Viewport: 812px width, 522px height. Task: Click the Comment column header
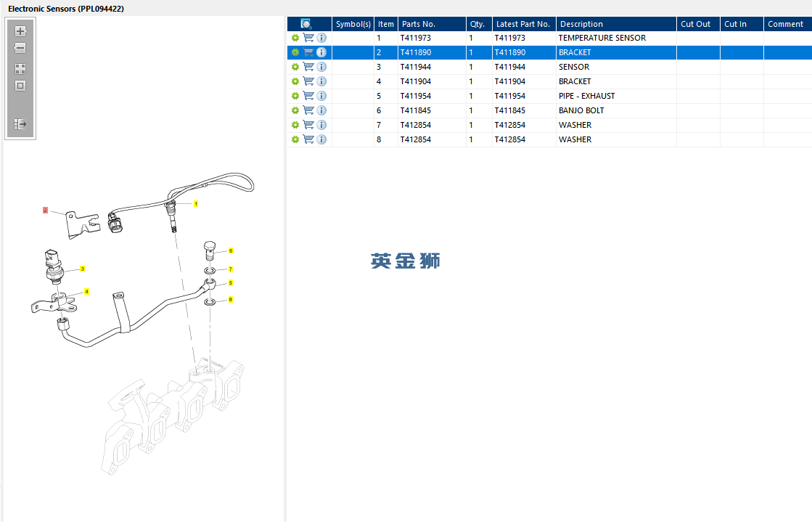(x=787, y=24)
